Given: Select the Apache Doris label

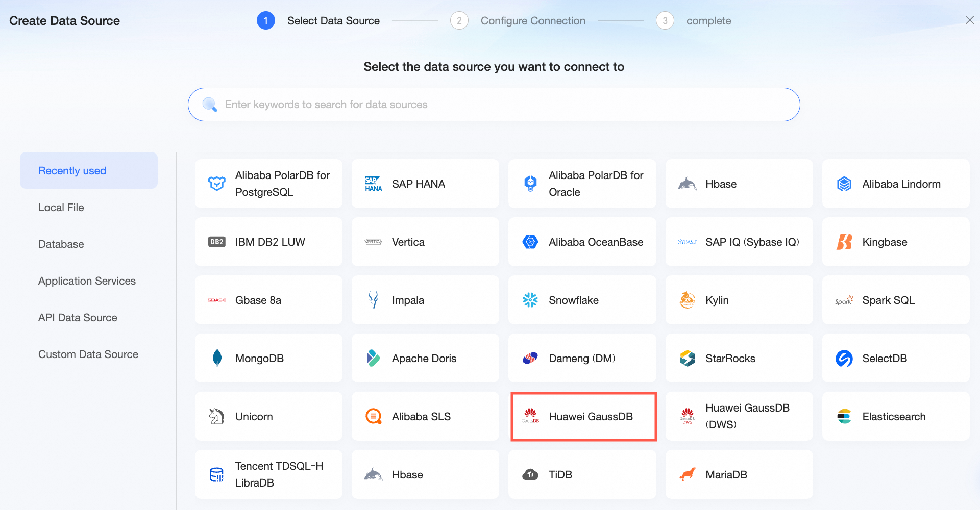Looking at the screenshot, I should click(424, 358).
